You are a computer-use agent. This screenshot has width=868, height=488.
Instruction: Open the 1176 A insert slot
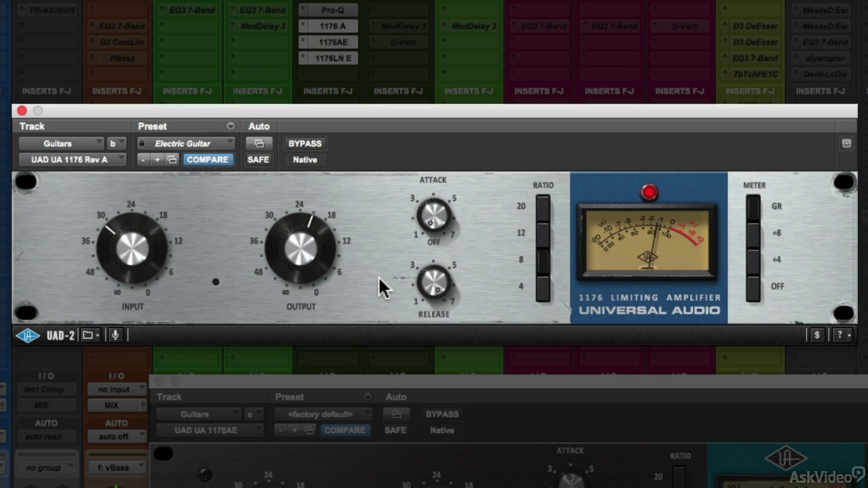[328, 26]
